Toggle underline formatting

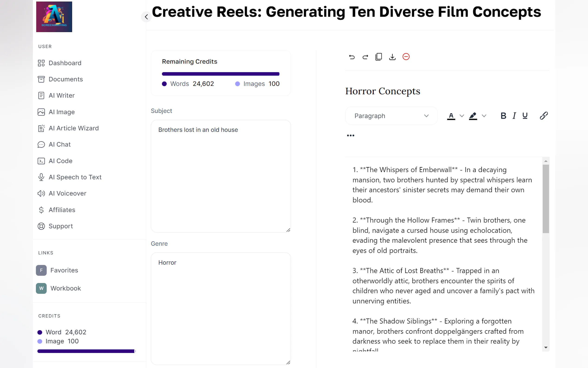coord(525,116)
